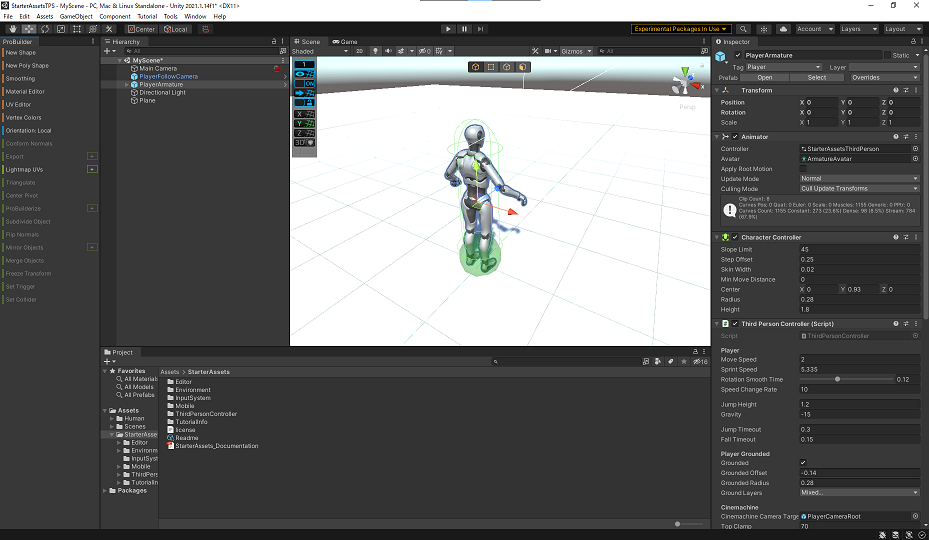Select the Rect Transform tool
Image resolution: width=929 pixels, height=540 pixels.
pos(77,29)
